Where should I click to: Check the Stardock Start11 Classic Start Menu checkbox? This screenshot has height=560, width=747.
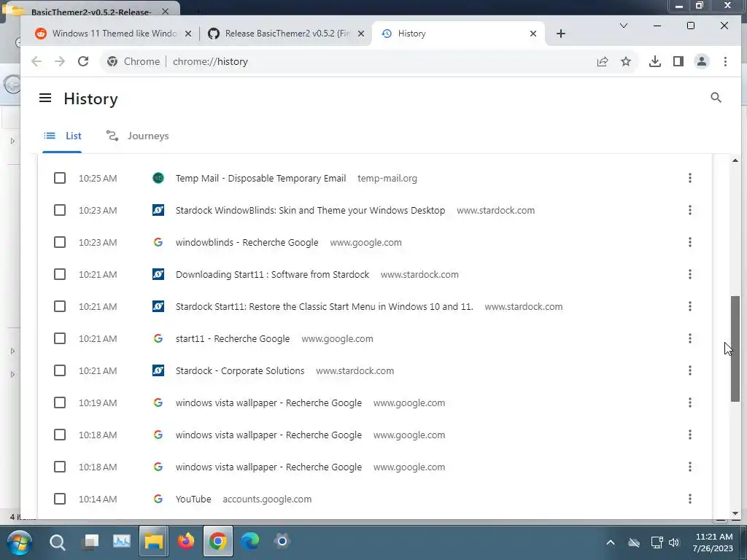click(60, 306)
